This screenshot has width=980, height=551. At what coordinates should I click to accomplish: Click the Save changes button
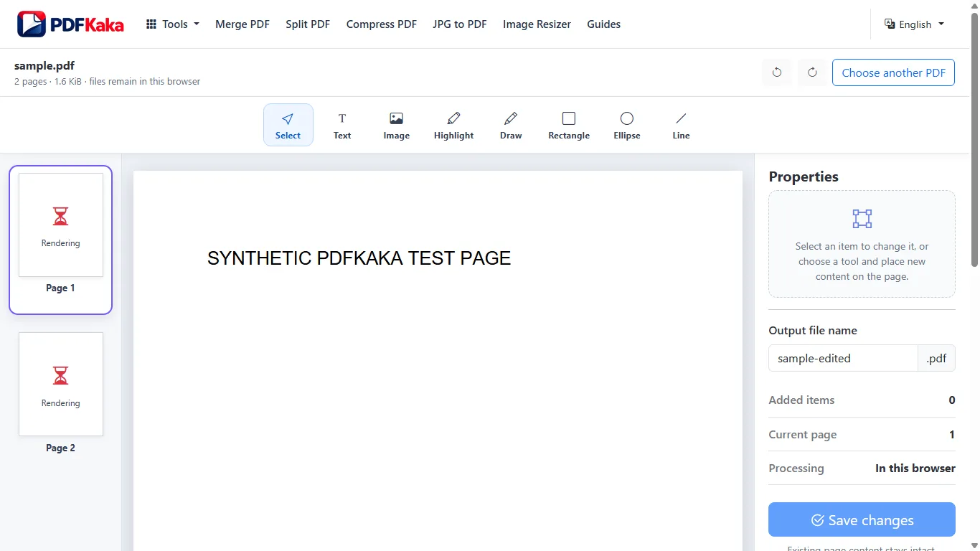pyautogui.click(x=862, y=520)
